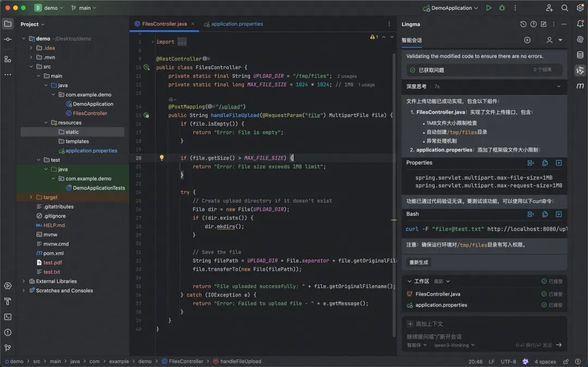
Task: Run DemoApplication with the green play icon
Action: click(488, 8)
